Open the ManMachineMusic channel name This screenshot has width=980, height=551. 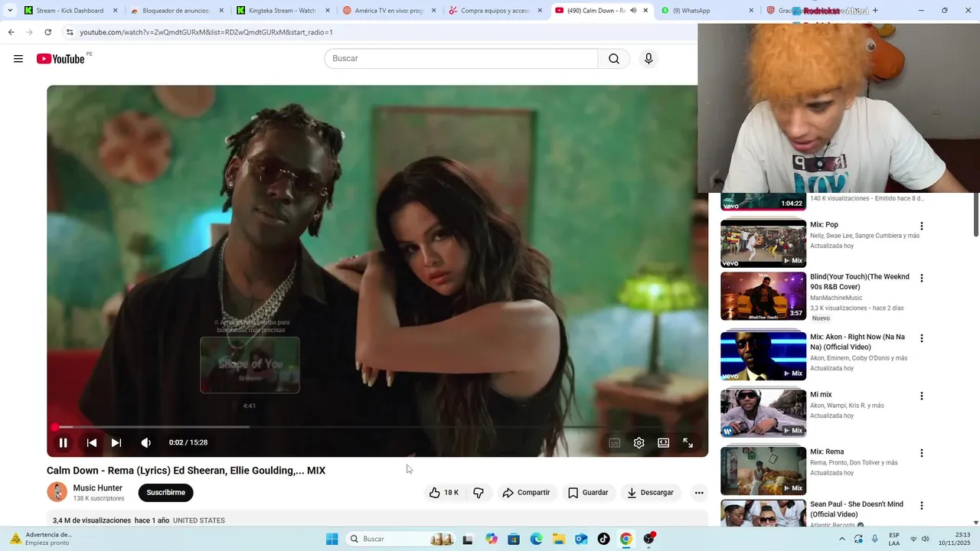(x=836, y=298)
